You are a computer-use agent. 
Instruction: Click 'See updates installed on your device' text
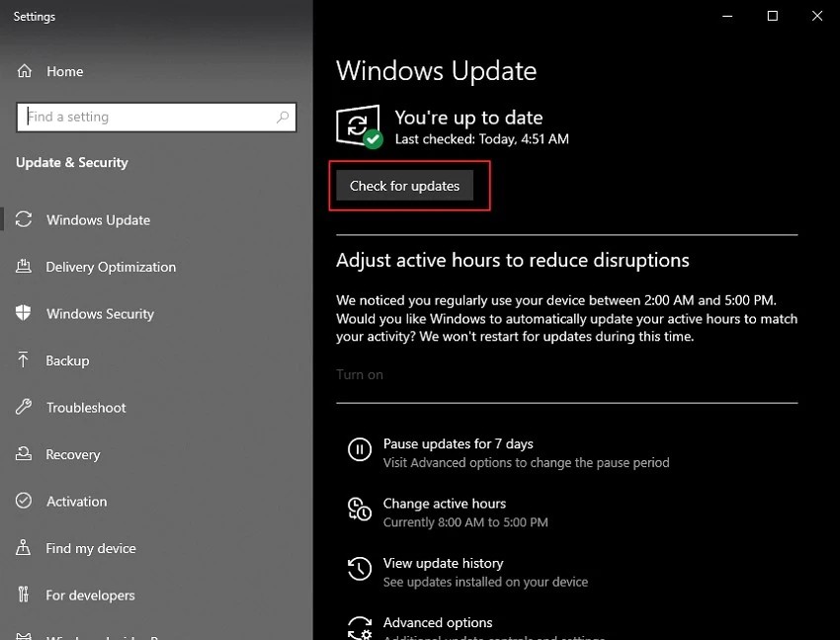(485, 582)
